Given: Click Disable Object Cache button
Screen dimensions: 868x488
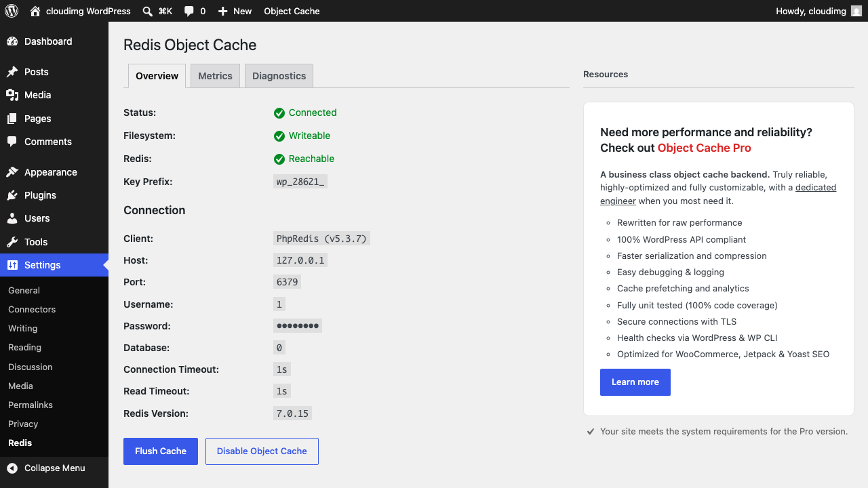Looking at the screenshot, I should tap(262, 451).
